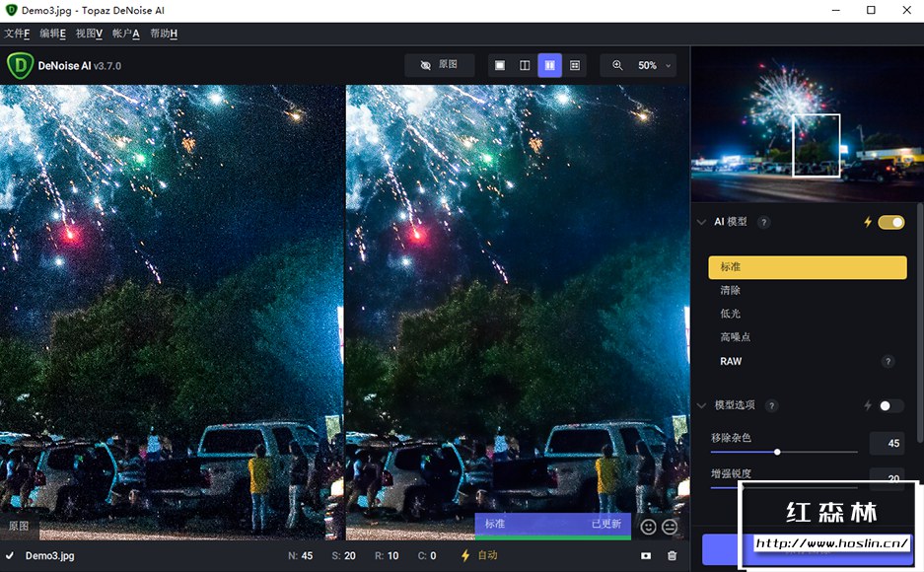The width and height of the screenshot is (924, 572).
Task: Open the 文件 menu
Action: (x=17, y=34)
